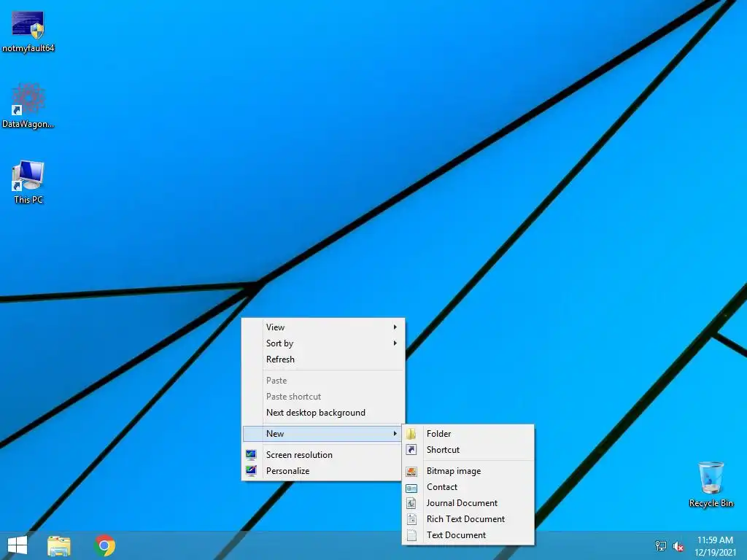The image size is (747, 560).
Task: Open the Windows Start button
Action: pos(18,545)
